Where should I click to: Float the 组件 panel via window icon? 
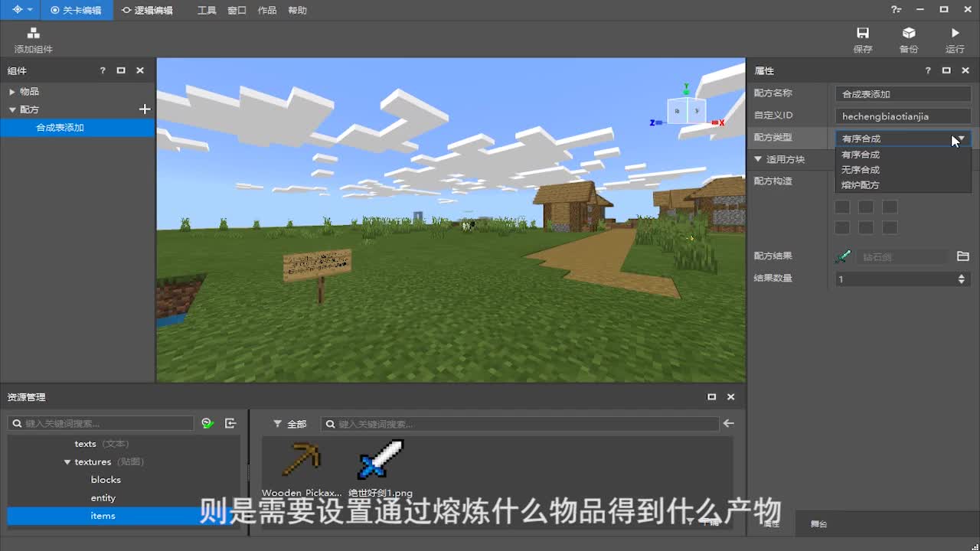(x=121, y=70)
